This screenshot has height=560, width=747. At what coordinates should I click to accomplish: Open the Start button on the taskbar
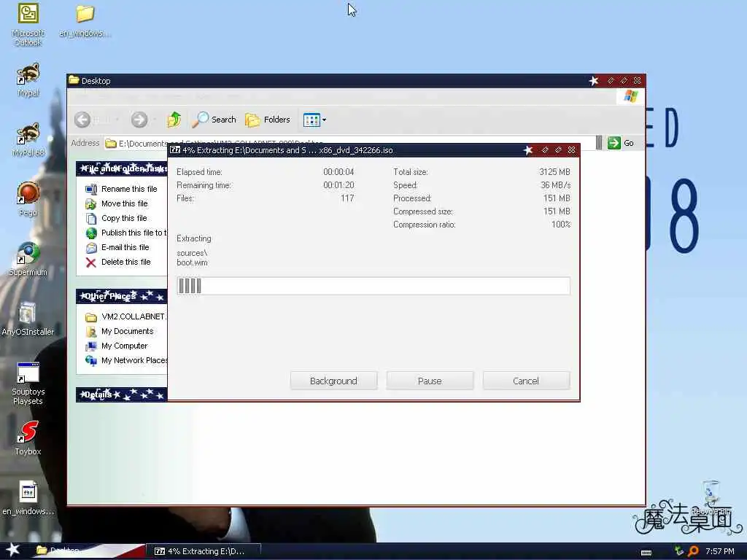coord(13,551)
